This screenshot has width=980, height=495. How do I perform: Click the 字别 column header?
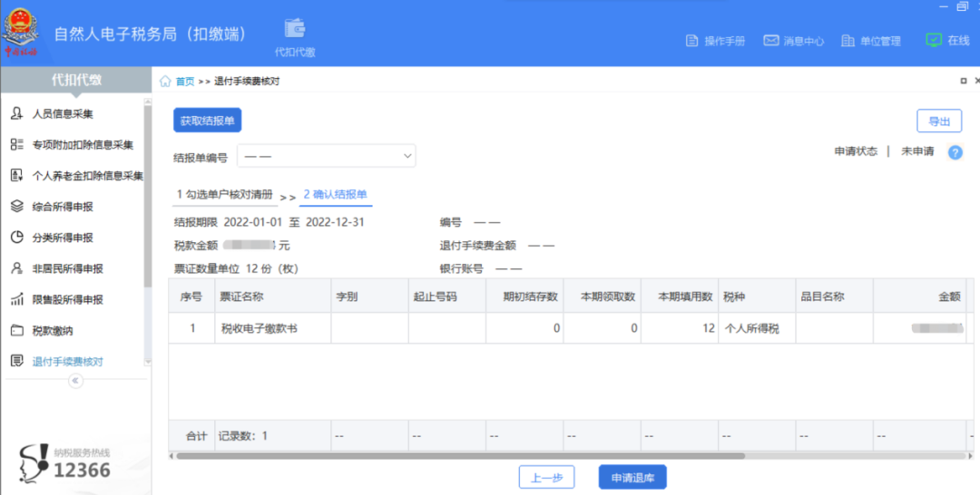click(369, 296)
